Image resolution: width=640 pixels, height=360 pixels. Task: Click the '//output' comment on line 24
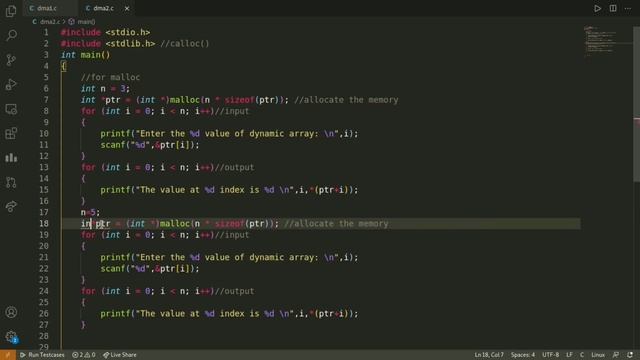click(x=234, y=291)
